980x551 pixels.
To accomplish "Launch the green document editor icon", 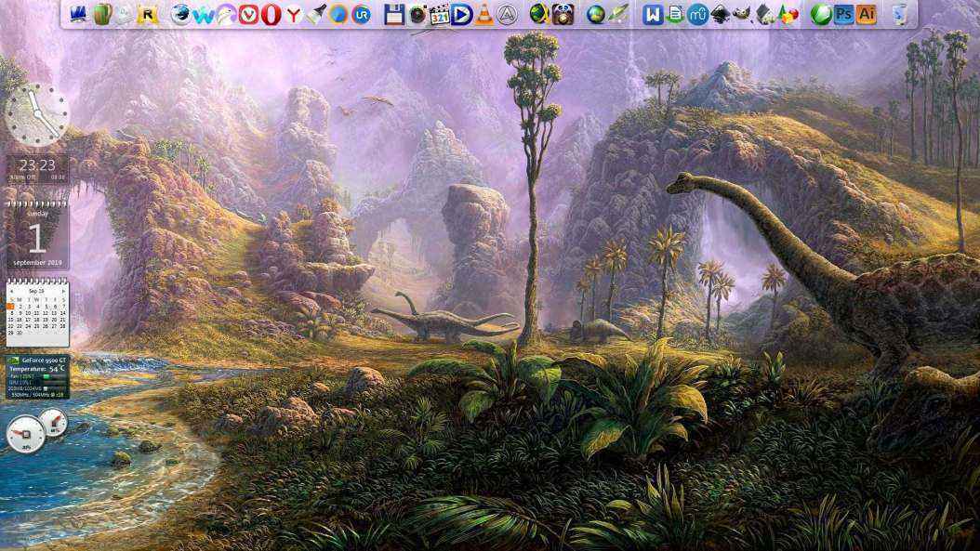I will (x=675, y=14).
